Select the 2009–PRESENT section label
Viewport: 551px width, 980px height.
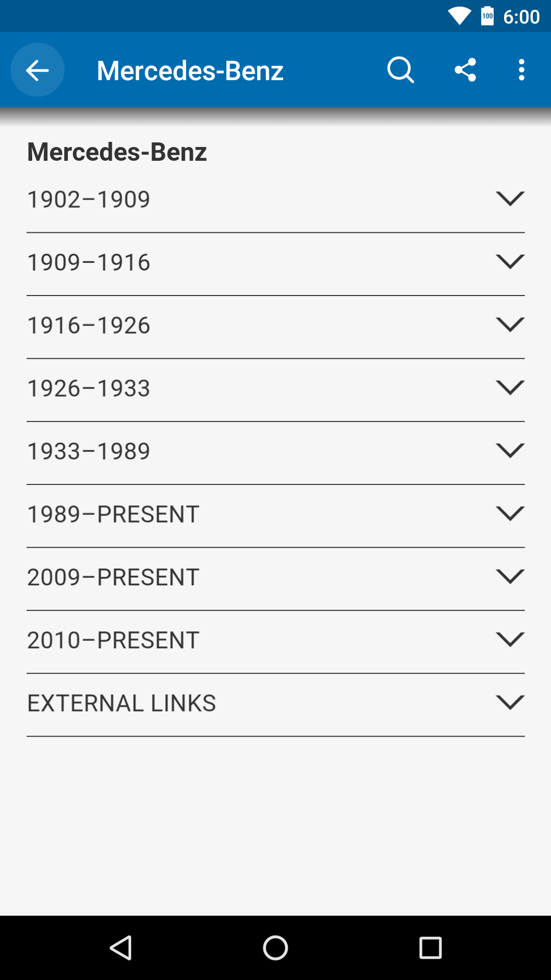(x=113, y=577)
